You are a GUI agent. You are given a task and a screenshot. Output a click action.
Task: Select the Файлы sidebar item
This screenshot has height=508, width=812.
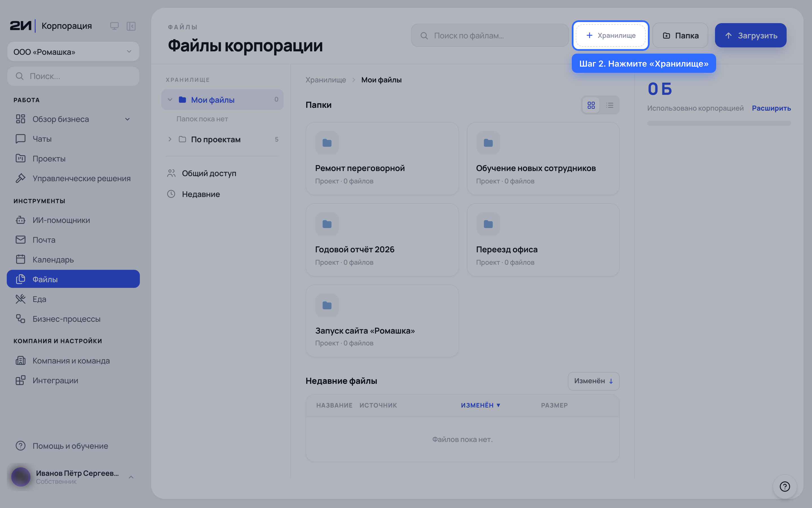73,279
